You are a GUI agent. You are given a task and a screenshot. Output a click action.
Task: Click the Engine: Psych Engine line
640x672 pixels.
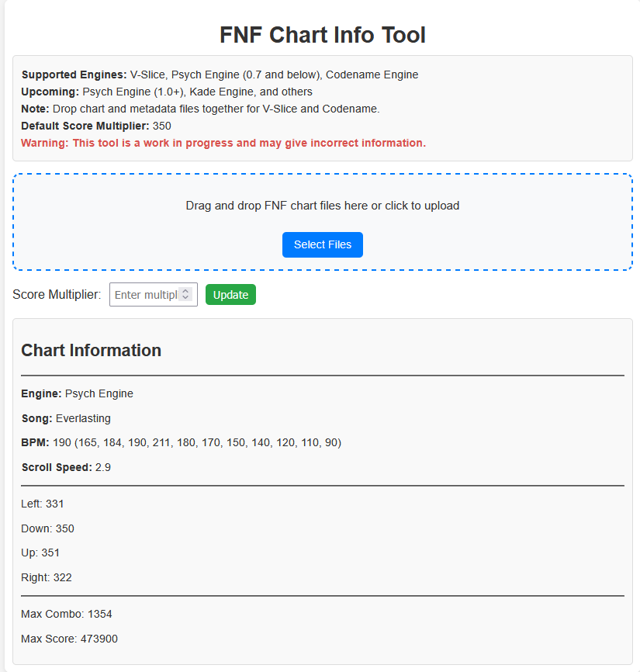click(x=77, y=393)
